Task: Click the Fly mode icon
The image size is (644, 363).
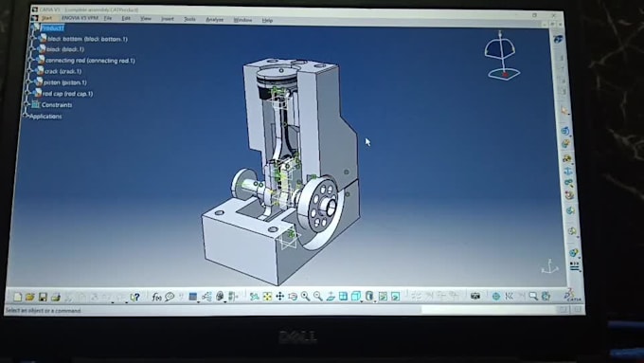Action: [x=254, y=297]
